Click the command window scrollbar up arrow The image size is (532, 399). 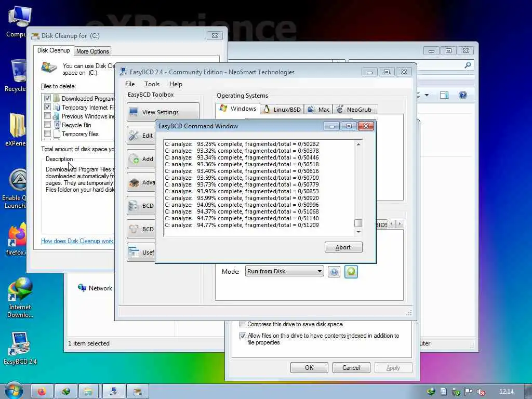[358, 144]
